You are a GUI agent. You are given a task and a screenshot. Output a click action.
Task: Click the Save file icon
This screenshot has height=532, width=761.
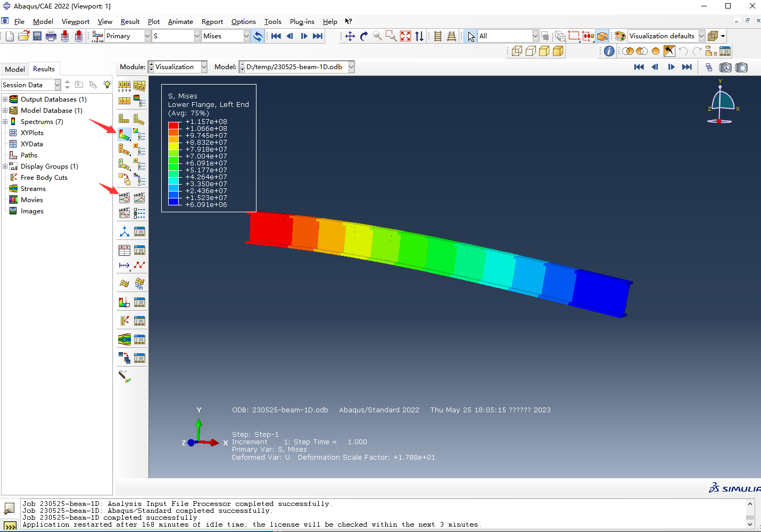click(x=37, y=36)
